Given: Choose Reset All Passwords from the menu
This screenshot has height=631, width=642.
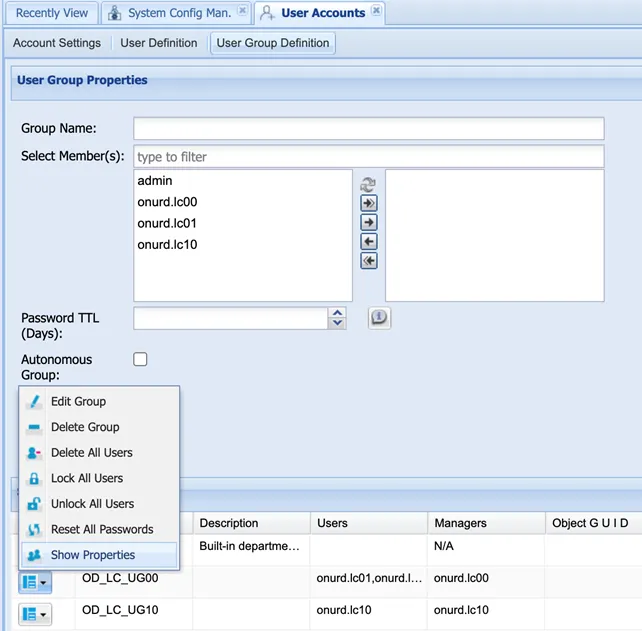Looking at the screenshot, I should (x=99, y=529).
